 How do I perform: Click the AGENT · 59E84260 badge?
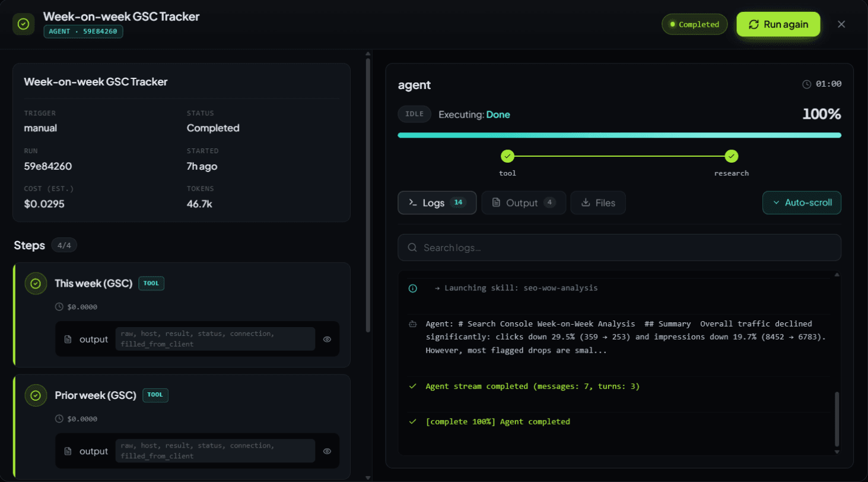pos(83,32)
